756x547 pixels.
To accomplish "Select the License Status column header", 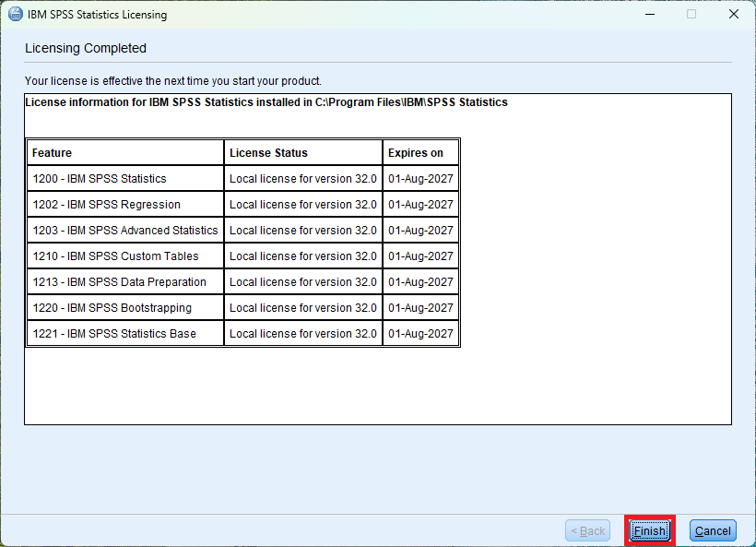I will 303,153.
